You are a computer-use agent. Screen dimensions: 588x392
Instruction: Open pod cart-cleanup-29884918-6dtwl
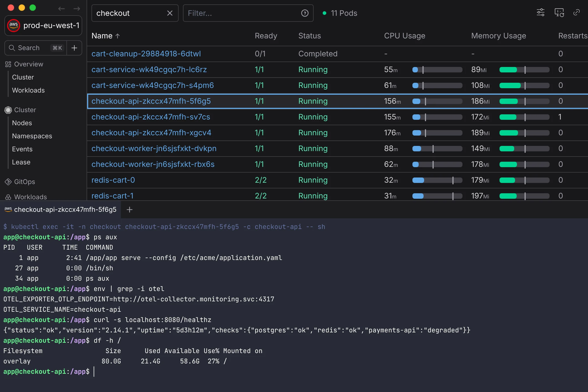pyautogui.click(x=146, y=54)
